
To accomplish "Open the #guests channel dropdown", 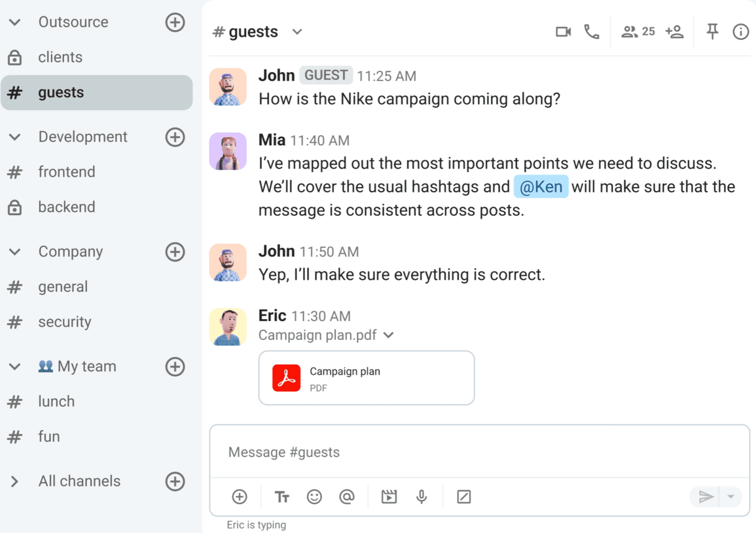I will (x=297, y=31).
